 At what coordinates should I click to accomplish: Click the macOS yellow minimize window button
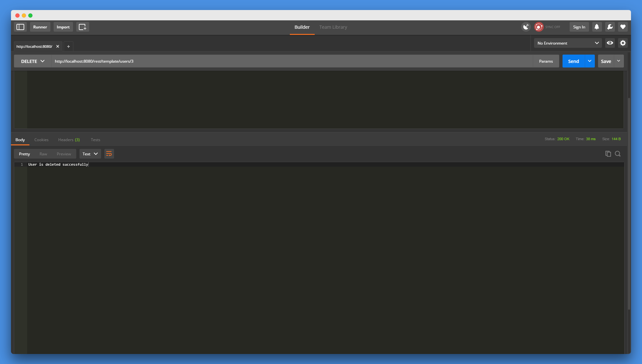(x=24, y=16)
